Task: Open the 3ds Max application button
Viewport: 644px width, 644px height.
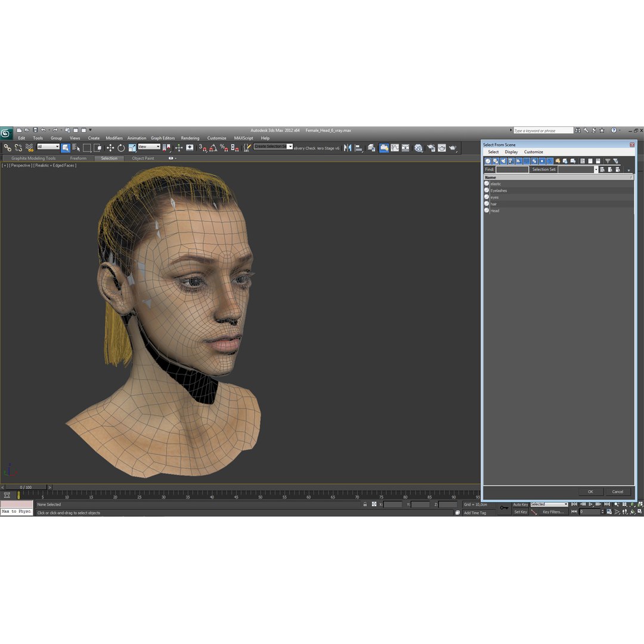Action: click(x=6, y=133)
